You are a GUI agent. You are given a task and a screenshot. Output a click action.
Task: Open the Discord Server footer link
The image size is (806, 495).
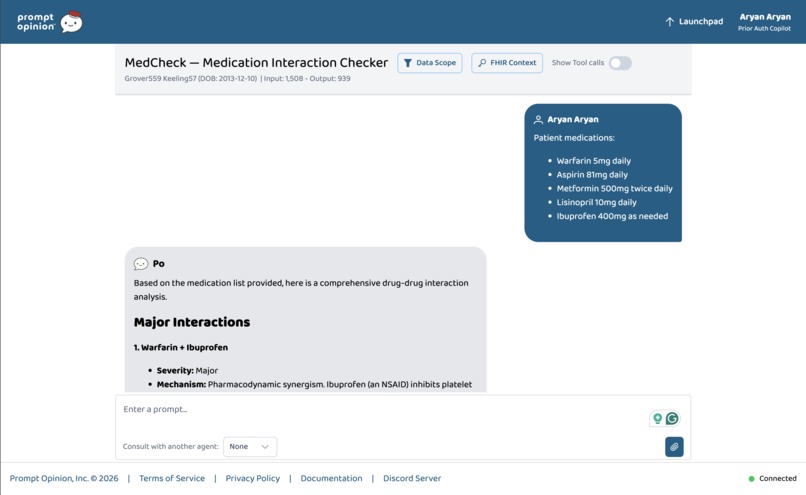(x=412, y=478)
